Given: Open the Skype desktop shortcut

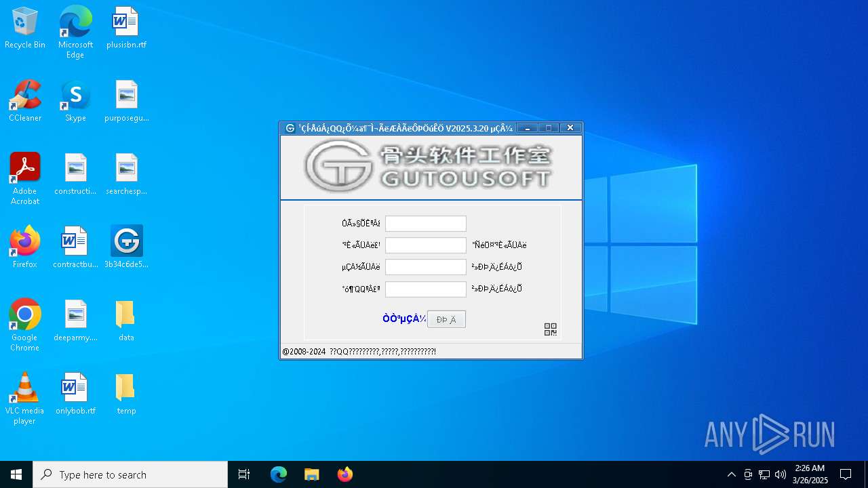Looking at the screenshot, I should tap(75, 100).
